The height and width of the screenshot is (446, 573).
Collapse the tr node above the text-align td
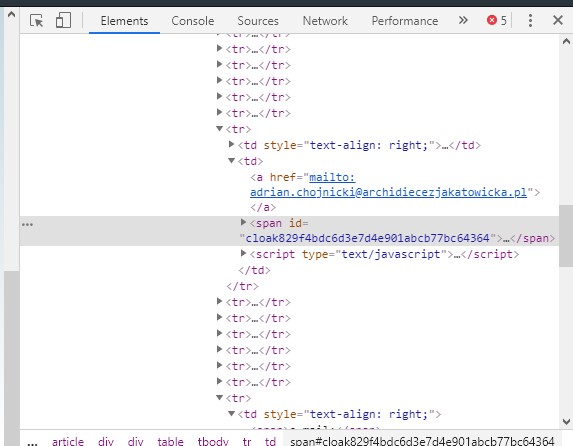click(219, 128)
